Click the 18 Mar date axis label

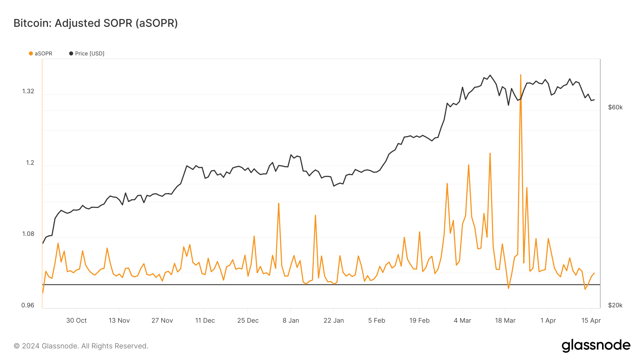(505, 321)
